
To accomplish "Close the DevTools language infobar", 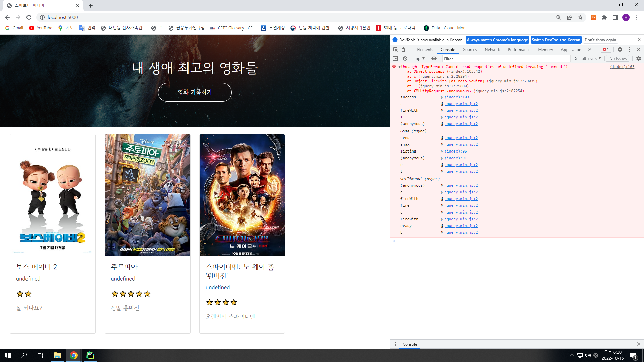I will [x=639, y=40].
